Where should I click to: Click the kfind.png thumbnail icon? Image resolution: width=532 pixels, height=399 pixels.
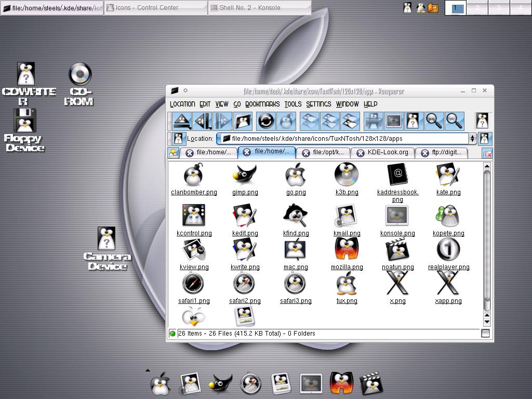(296, 215)
